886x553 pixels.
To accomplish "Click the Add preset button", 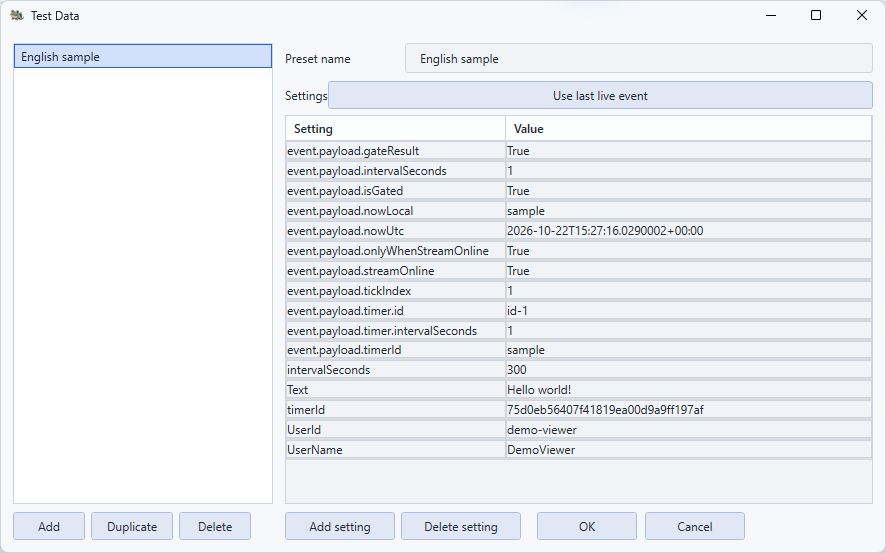I will pyautogui.click(x=49, y=526).
